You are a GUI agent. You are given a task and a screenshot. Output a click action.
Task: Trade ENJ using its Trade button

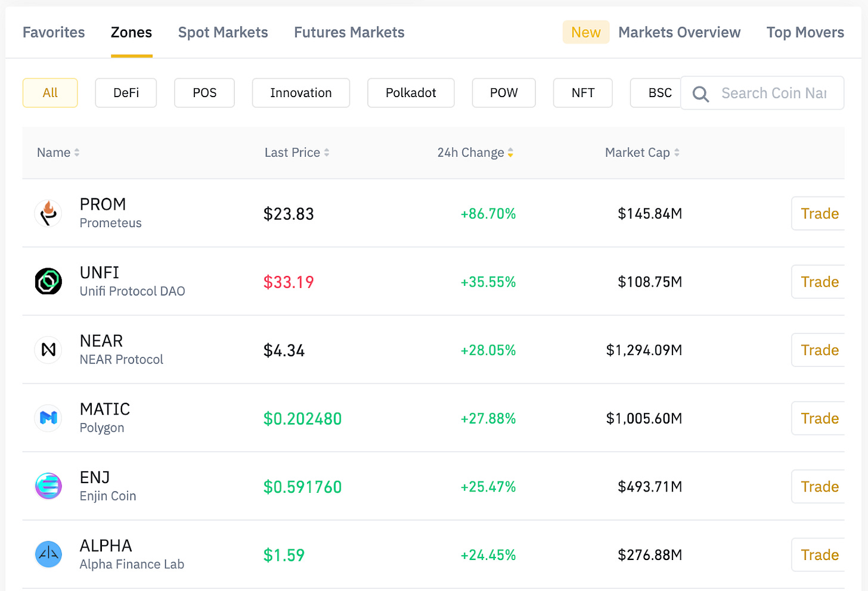(819, 487)
